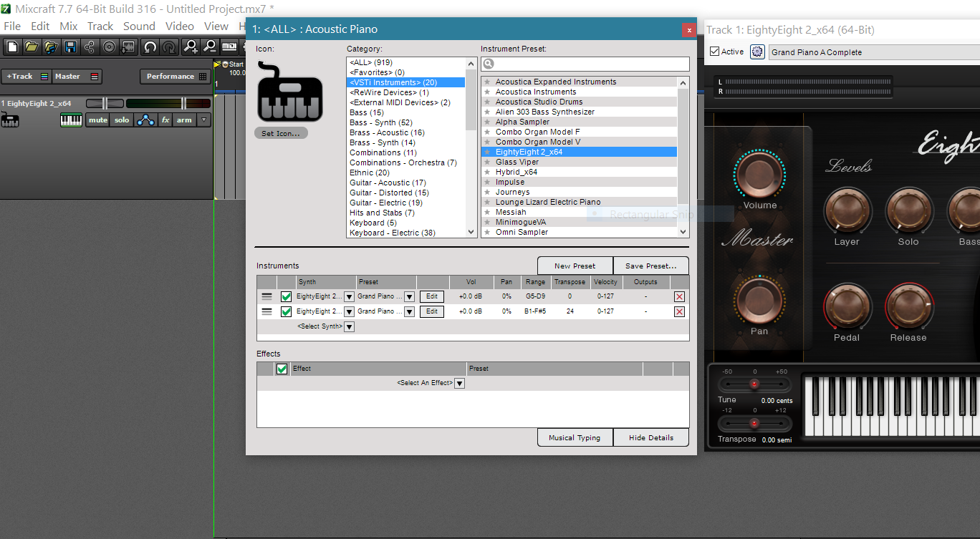The height and width of the screenshot is (539, 980).
Task: Open the Preset dropdown in the G5-D9 row
Action: [x=409, y=296]
